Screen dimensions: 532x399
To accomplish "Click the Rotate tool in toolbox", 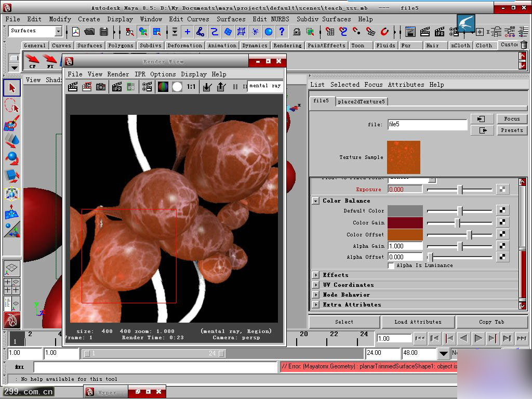I will coord(11,158).
